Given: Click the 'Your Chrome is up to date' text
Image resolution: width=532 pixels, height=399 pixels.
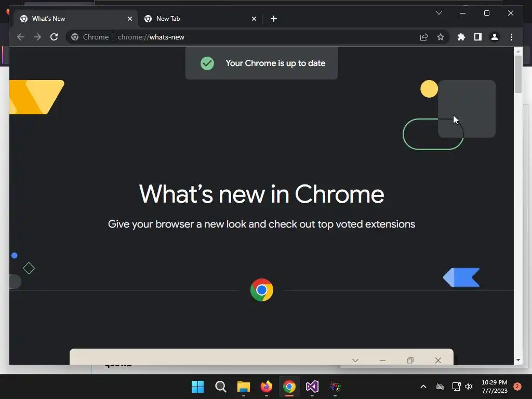Looking at the screenshot, I should pyautogui.click(x=275, y=63).
